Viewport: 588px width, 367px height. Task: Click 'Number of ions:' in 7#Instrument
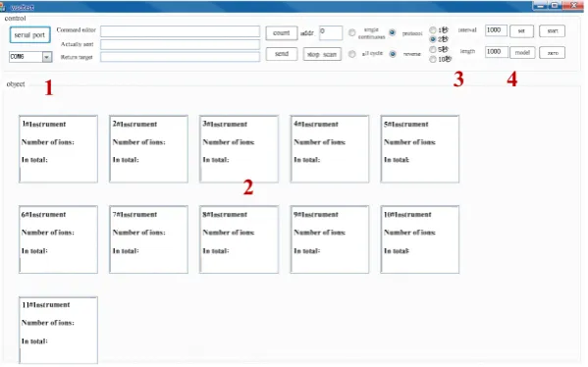[139, 233]
